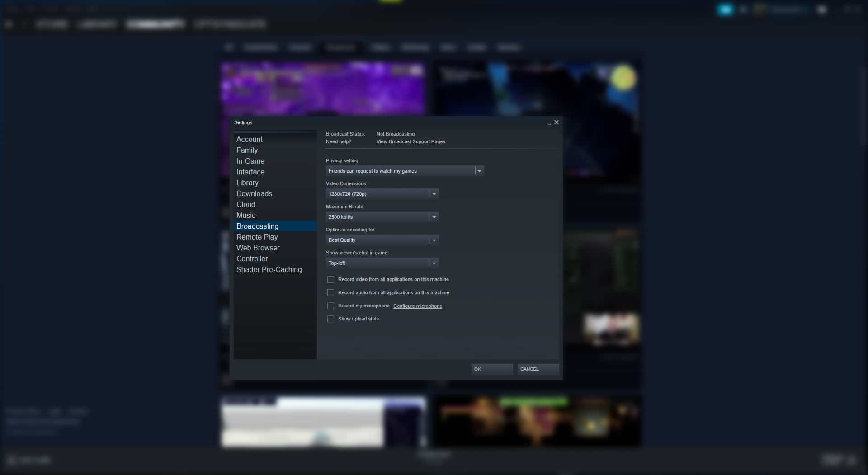Open the Optimize encoding for dropdown
The height and width of the screenshot is (475, 868).
tap(434, 240)
